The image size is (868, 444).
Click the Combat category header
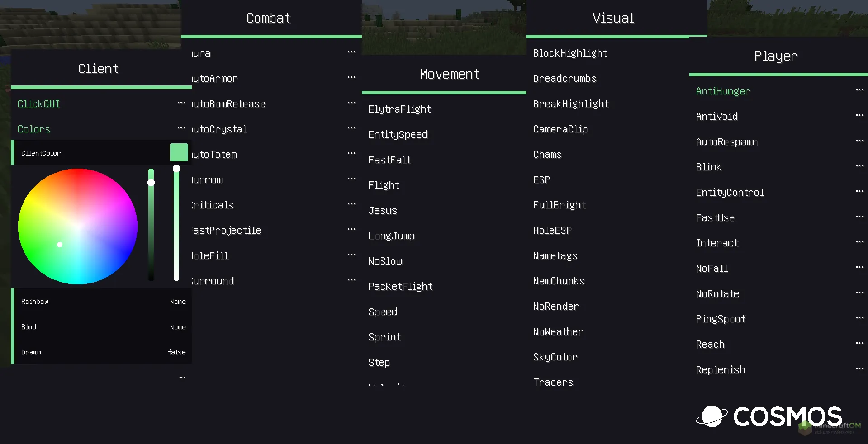pyautogui.click(x=268, y=18)
